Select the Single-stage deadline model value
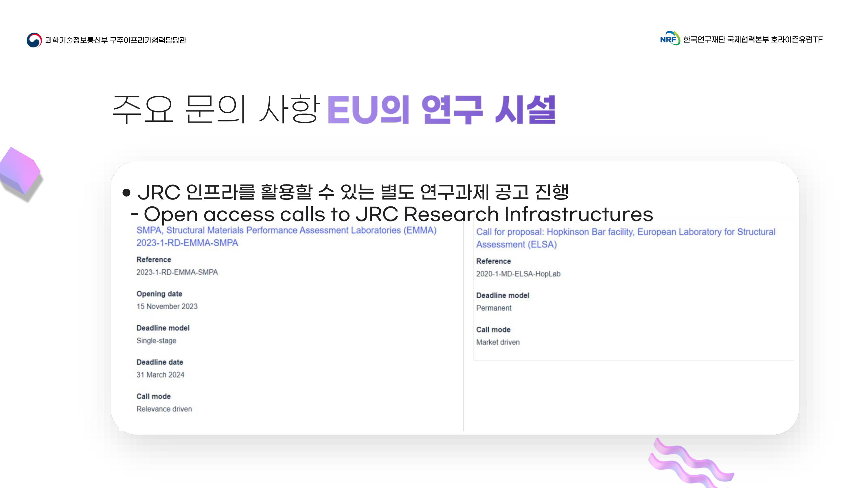Viewport: 868px width, 488px height. (156, 341)
